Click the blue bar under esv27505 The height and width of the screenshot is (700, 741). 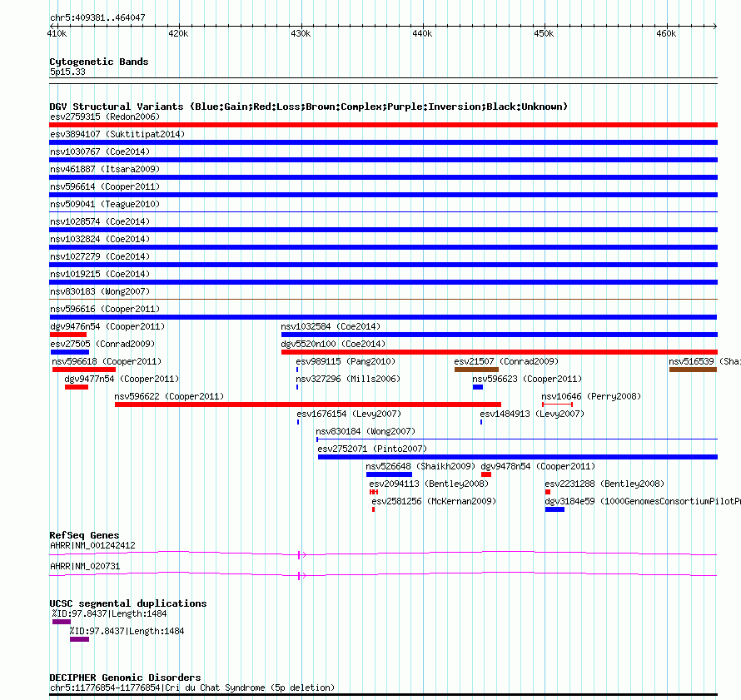(69, 352)
